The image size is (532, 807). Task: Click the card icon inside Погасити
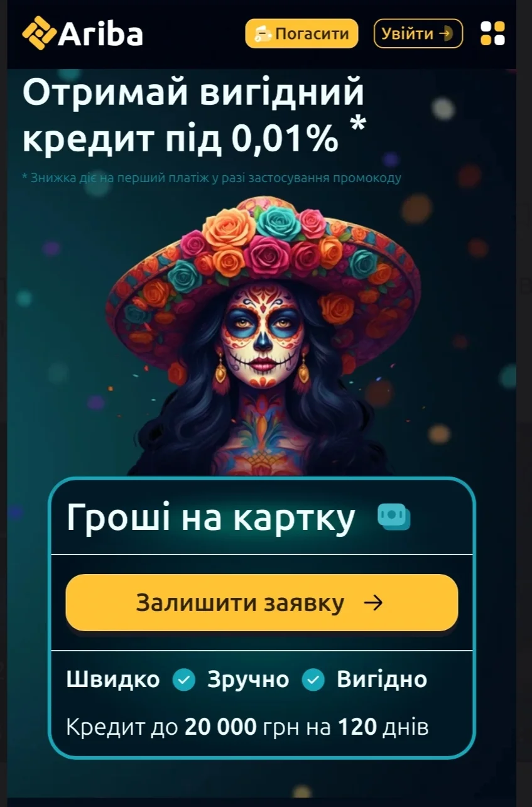(x=263, y=33)
